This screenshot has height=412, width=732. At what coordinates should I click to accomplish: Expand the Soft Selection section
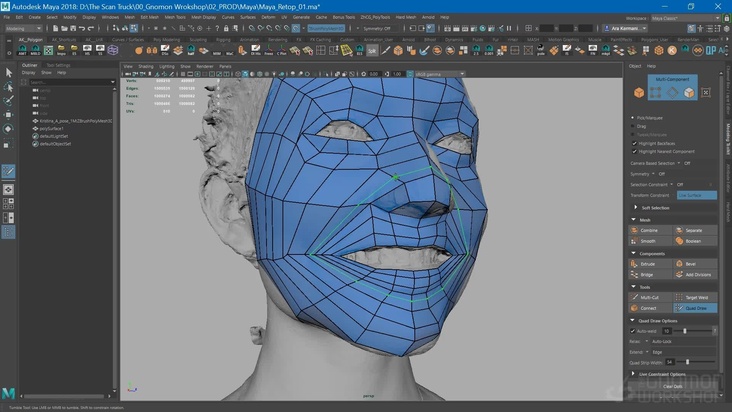click(635, 208)
